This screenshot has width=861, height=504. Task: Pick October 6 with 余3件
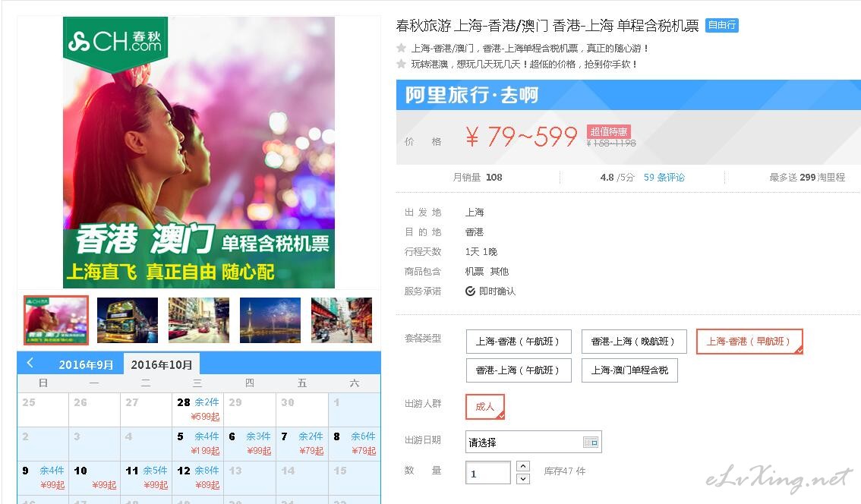click(x=250, y=443)
